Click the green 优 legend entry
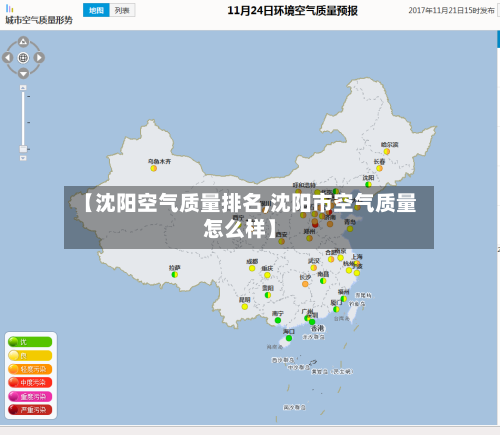The width and height of the screenshot is (500, 435). [30, 342]
